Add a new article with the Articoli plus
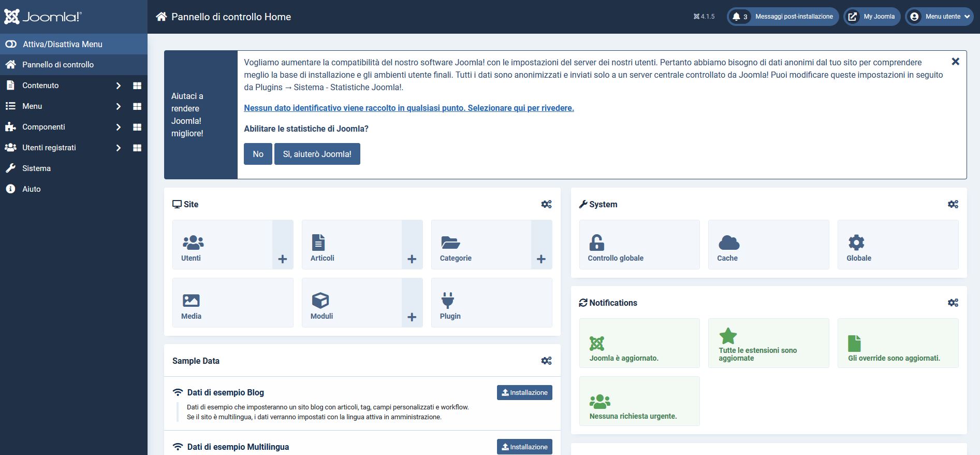Viewport: 980px width, 455px height. 412,245
